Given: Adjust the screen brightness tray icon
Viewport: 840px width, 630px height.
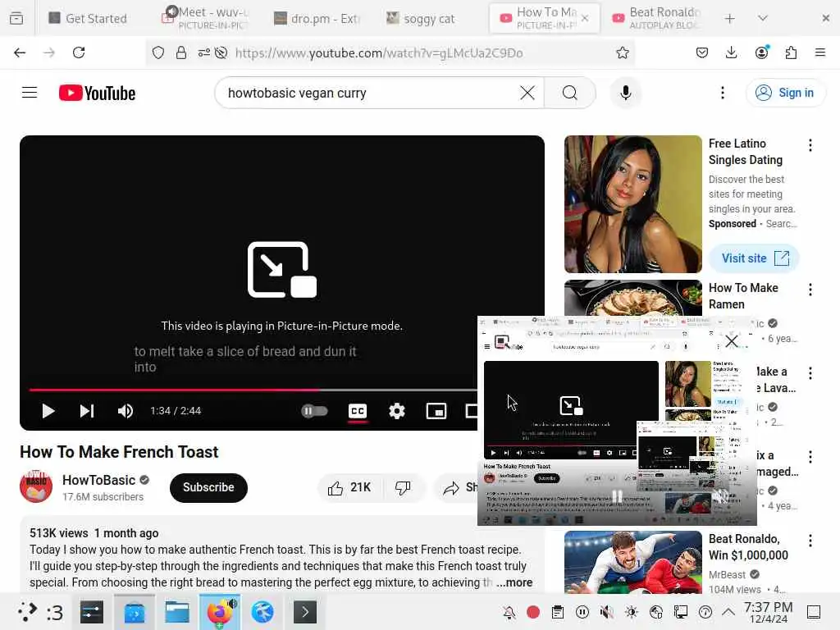Looking at the screenshot, I should click(631, 612).
